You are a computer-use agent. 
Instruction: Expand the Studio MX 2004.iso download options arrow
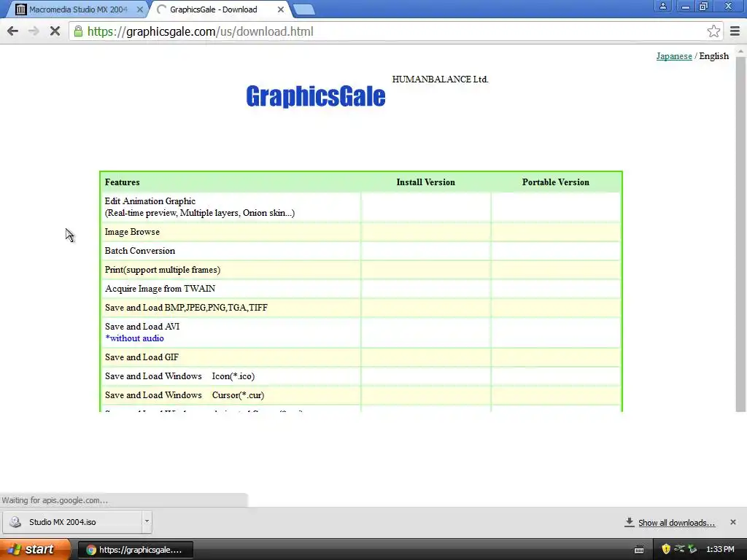pos(147,522)
